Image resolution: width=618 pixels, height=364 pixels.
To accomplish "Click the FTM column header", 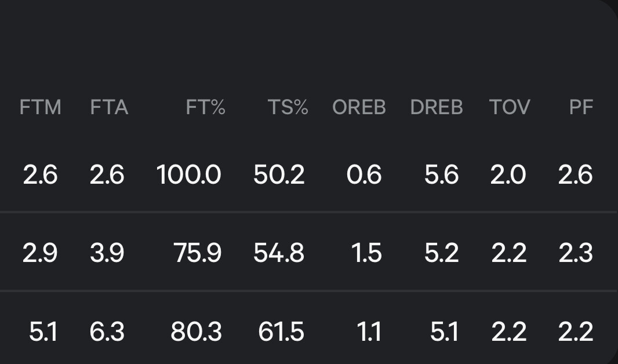I will tap(41, 107).
